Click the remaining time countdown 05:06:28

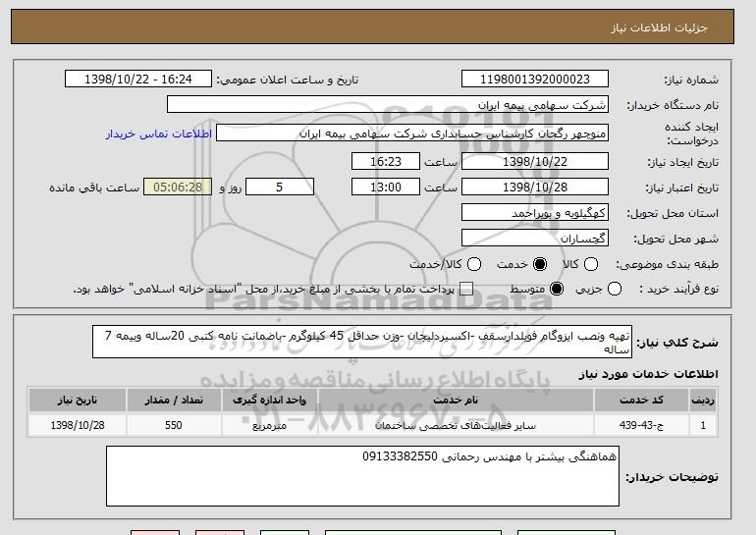pyautogui.click(x=178, y=187)
